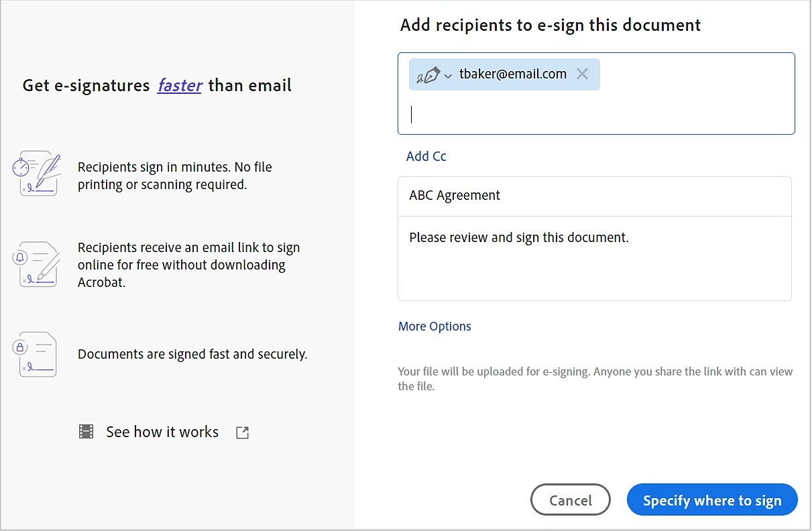Click the film icon beside See how it works
The width and height of the screenshot is (812, 531).
pos(86,432)
